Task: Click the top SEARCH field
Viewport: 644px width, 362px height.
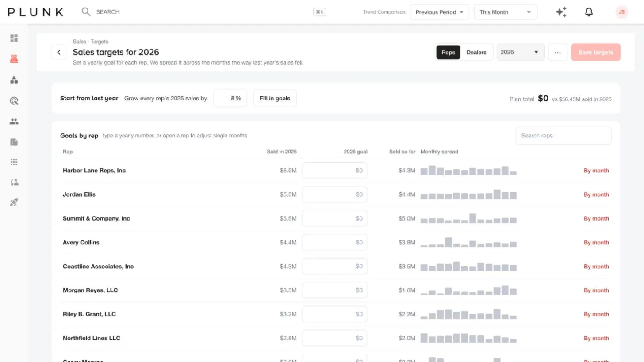Action: coord(203,12)
